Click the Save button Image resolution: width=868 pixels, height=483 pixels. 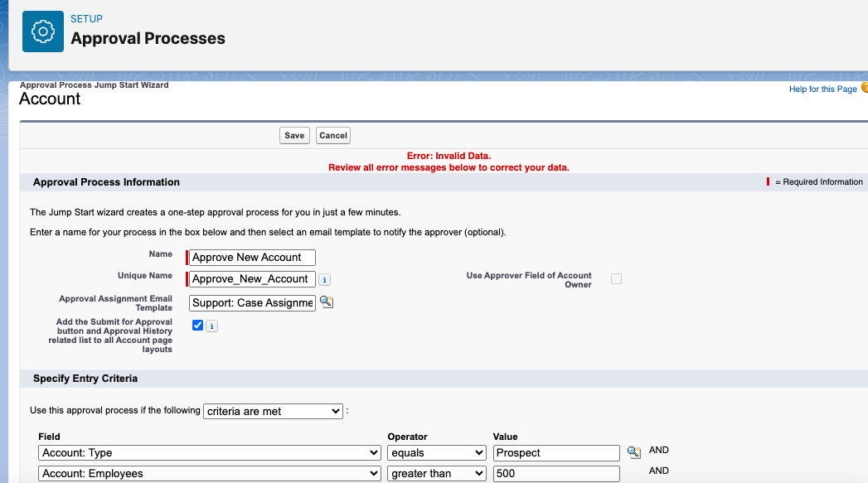click(294, 136)
